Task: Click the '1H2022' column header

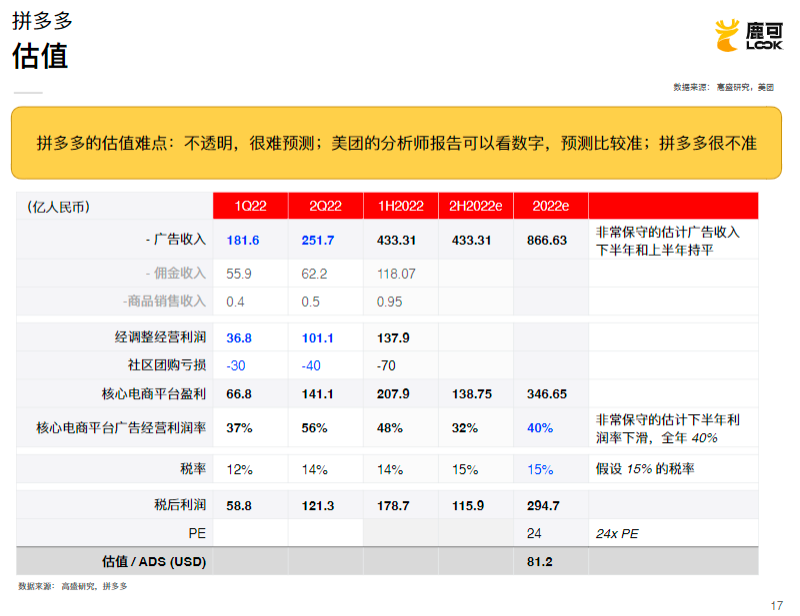Action: [401, 206]
